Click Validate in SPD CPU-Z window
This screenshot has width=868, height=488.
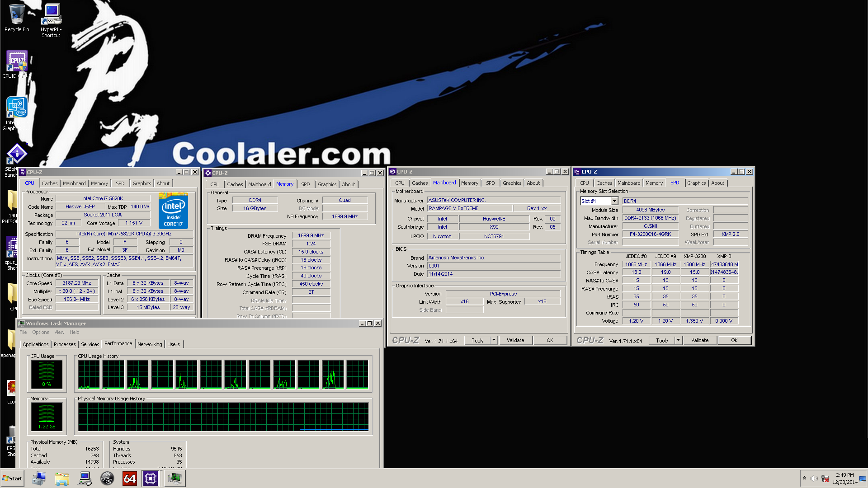700,340
